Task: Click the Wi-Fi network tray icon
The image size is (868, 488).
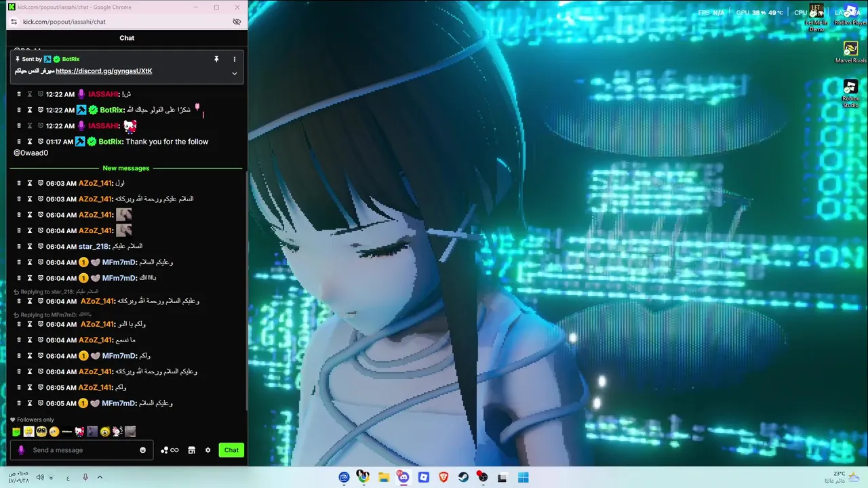Action: tap(51, 477)
